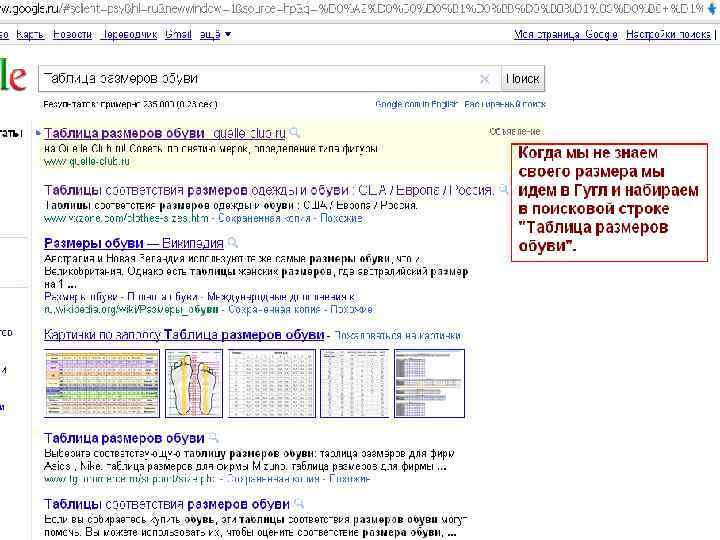Viewport: 720px width, 540px height.
Task: Open the Карты link in top bar
Action: [30, 34]
